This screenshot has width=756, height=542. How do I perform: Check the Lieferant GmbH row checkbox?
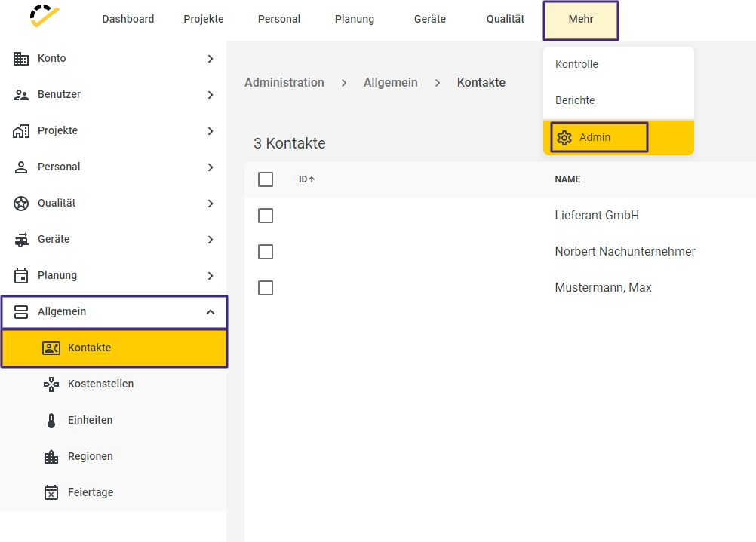pyautogui.click(x=265, y=216)
